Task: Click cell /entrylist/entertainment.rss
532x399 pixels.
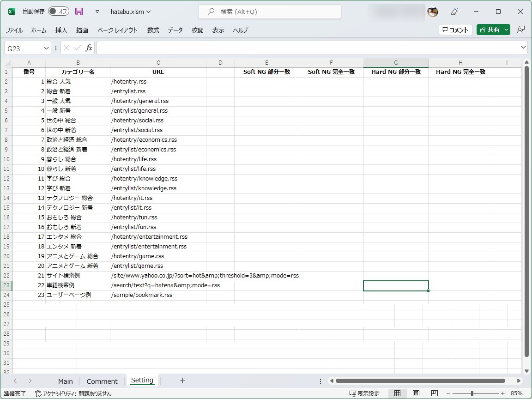Action: tap(158, 247)
